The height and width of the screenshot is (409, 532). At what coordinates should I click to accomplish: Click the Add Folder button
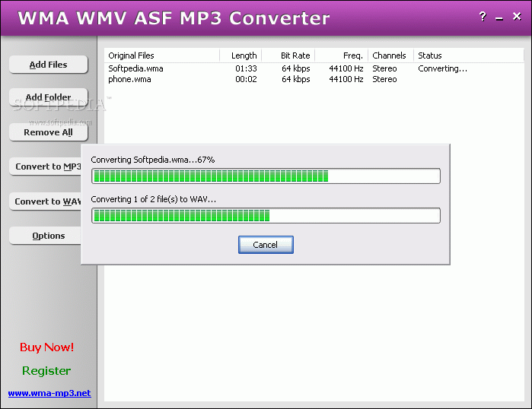tap(48, 97)
